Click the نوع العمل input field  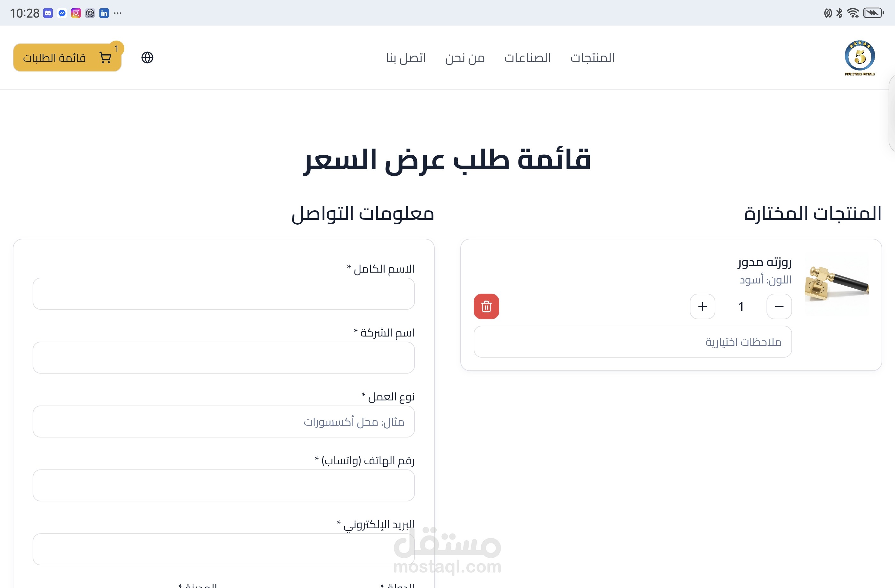223,422
